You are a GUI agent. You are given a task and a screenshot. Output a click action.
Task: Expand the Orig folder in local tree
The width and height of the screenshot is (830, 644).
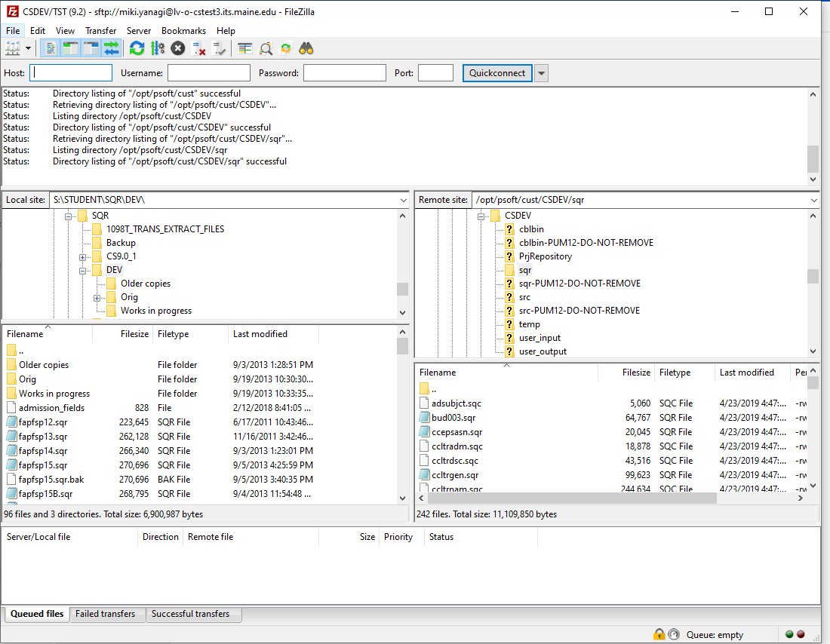click(97, 298)
